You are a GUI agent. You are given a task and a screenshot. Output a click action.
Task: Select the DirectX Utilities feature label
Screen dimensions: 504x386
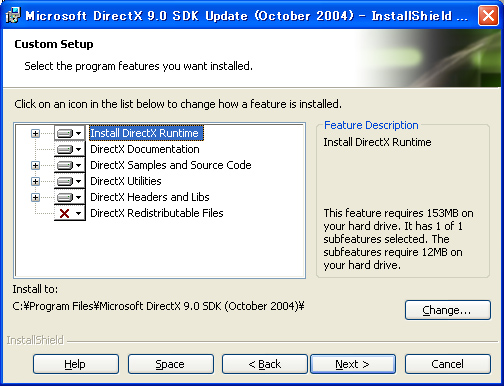click(126, 181)
